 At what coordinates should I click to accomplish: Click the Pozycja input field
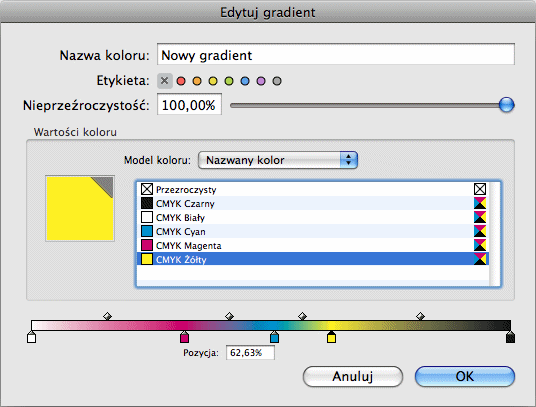[250, 353]
